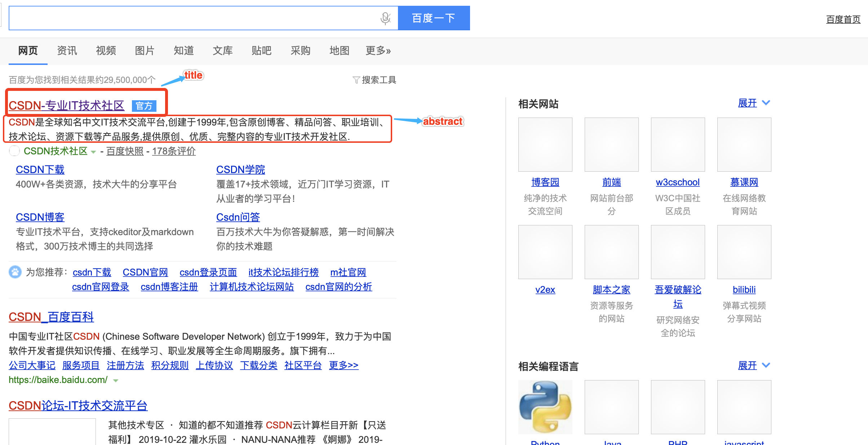Open the CSDN论坛-IT技术交流平台 result
Screen dimensions: 868x445
click(78, 406)
